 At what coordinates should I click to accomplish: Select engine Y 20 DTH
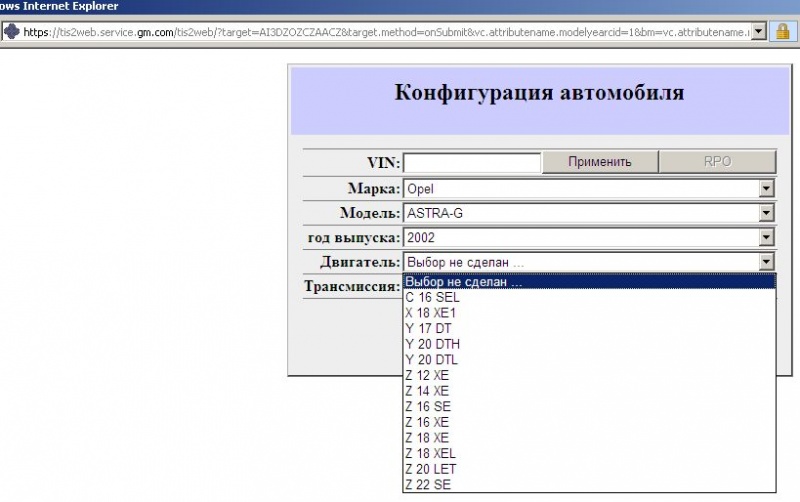click(589, 344)
